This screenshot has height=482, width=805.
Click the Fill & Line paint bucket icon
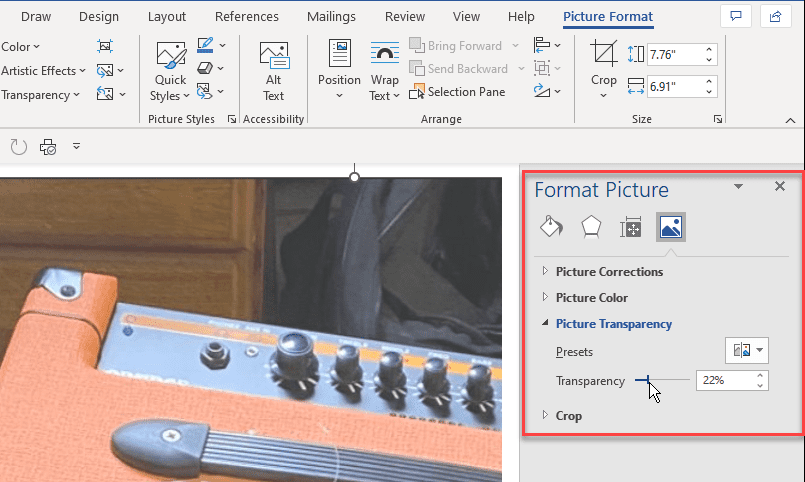[551, 227]
